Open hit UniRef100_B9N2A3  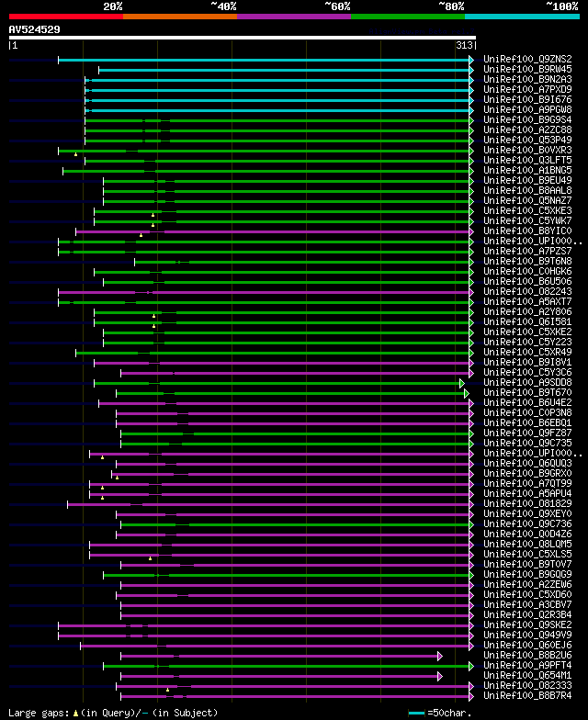point(527,79)
